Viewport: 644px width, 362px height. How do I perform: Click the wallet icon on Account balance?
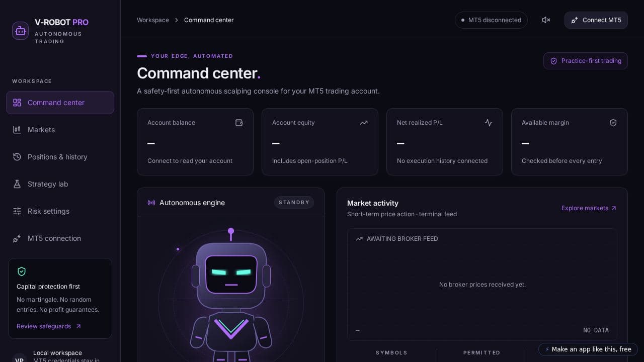pyautogui.click(x=239, y=123)
